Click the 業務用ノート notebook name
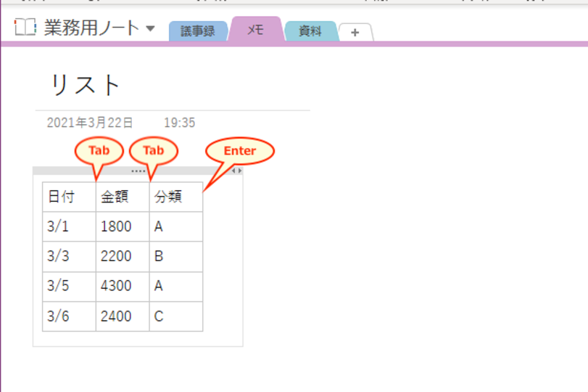 [91, 28]
